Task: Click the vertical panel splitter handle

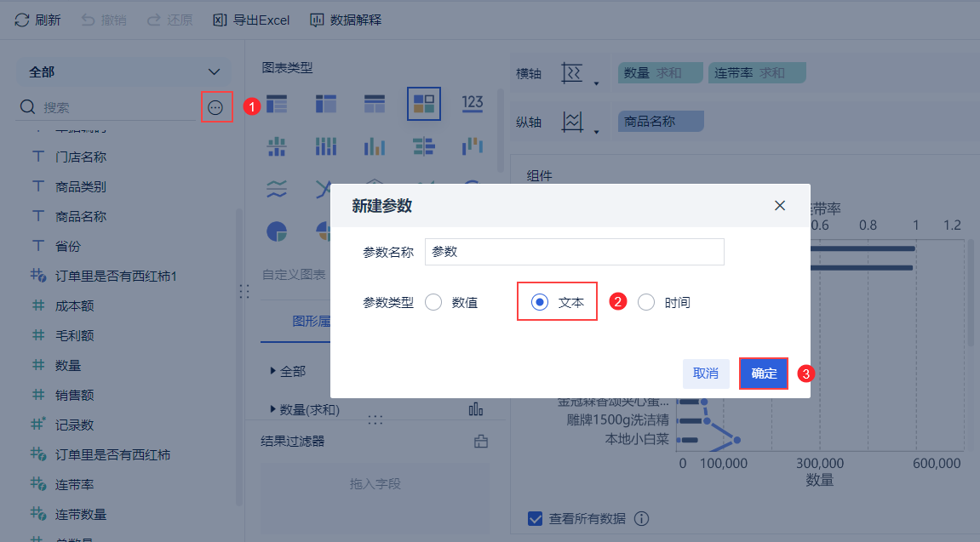Action: (x=244, y=291)
